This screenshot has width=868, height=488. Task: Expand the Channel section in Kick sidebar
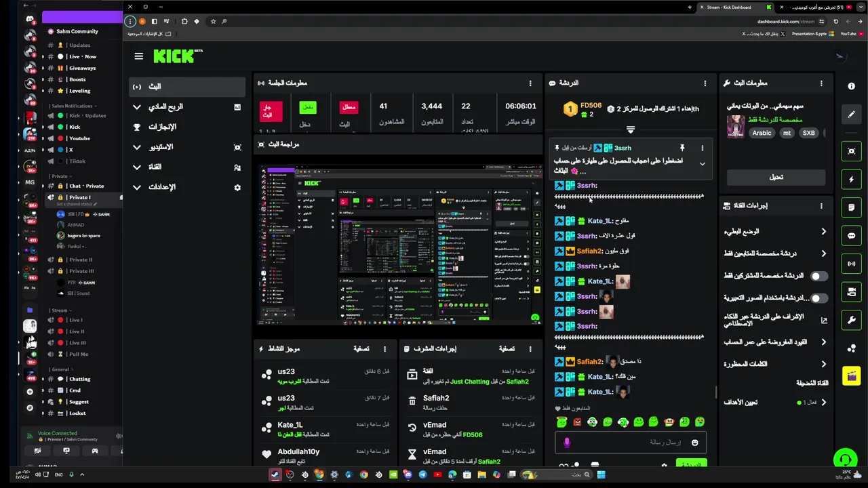click(x=137, y=167)
